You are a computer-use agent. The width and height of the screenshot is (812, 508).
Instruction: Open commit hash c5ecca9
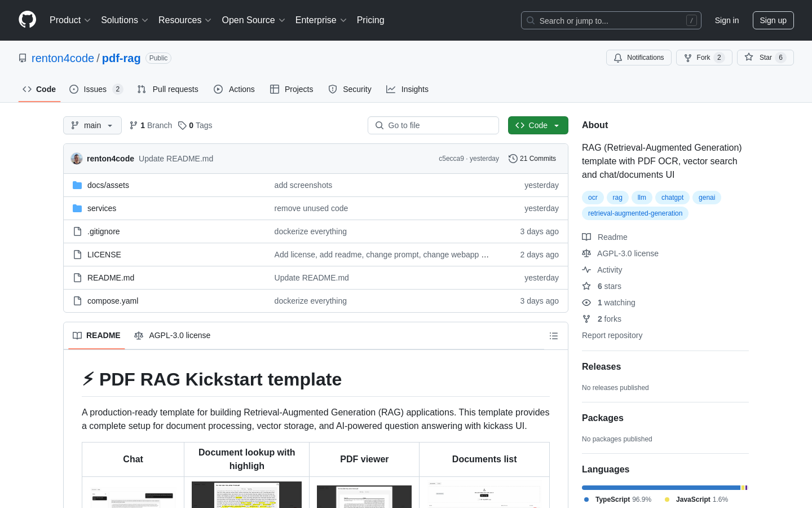pos(451,159)
